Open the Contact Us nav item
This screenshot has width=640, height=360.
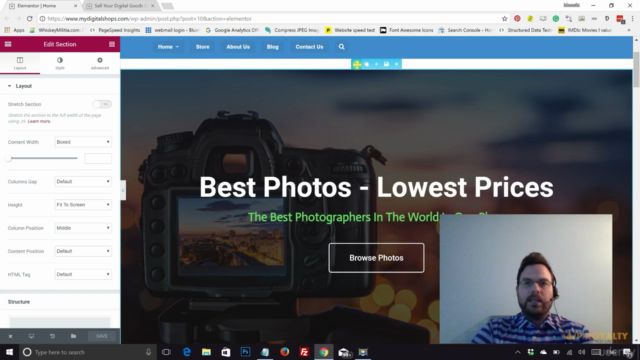point(309,47)
